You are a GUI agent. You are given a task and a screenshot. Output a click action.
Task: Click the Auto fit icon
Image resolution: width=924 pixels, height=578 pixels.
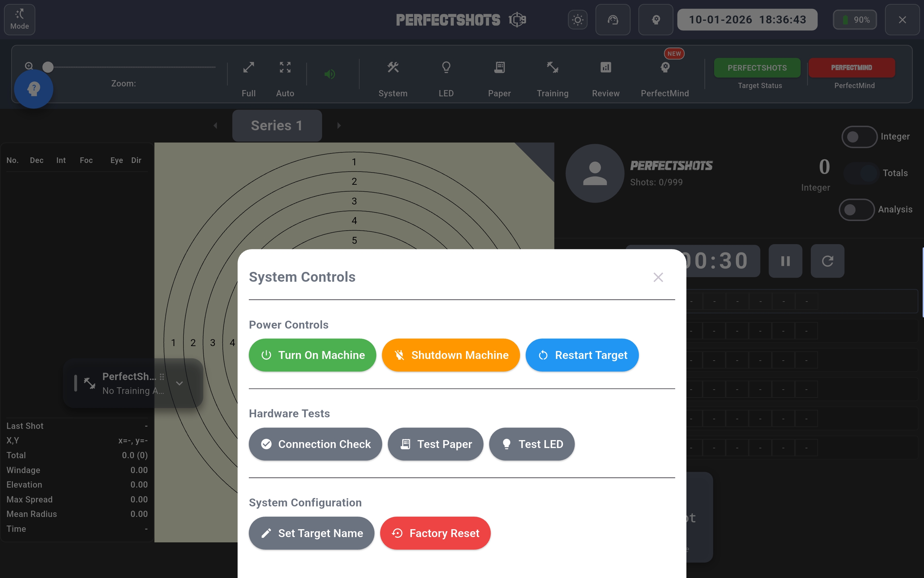tap(285, 68)
